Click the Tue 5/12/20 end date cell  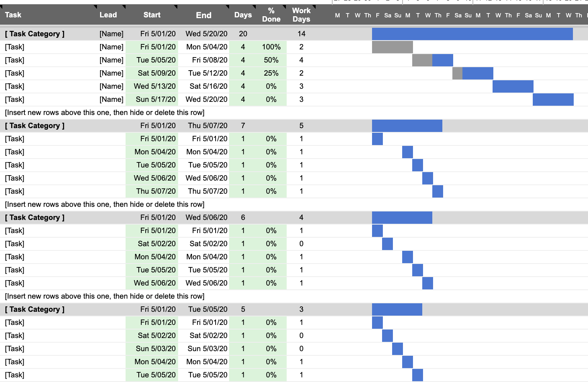pyautogui.click(x=207, y=73)
